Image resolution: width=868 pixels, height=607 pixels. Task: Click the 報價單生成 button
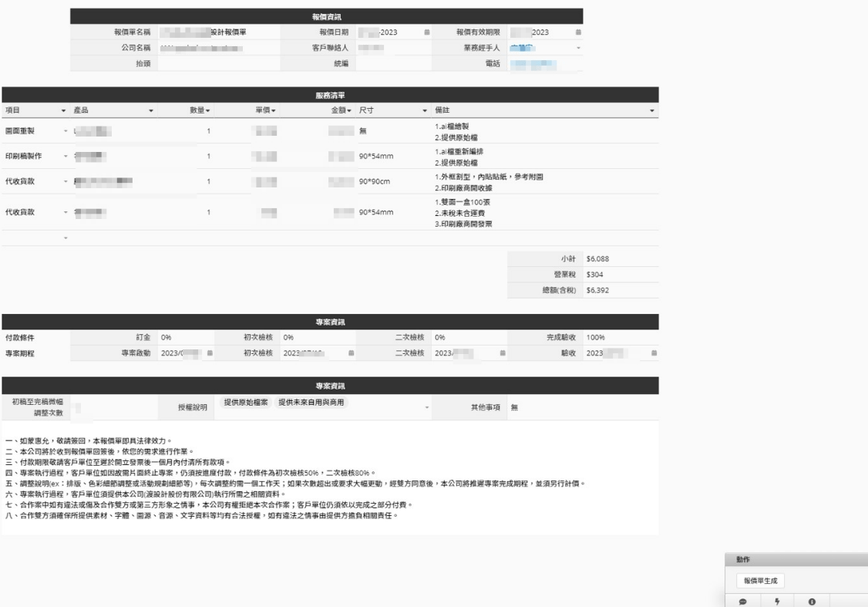(x=761, y=581)
